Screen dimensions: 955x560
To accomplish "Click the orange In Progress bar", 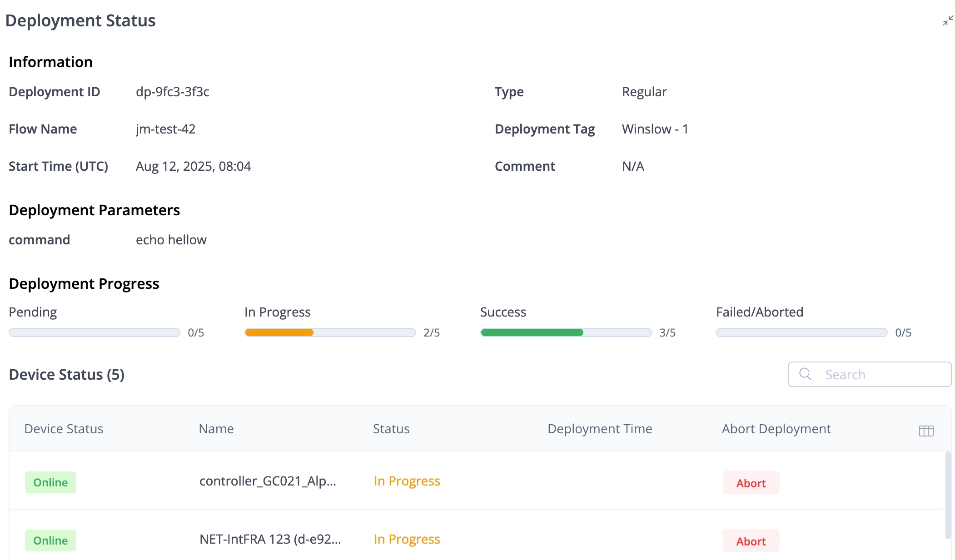I will (x=279, y=332).
